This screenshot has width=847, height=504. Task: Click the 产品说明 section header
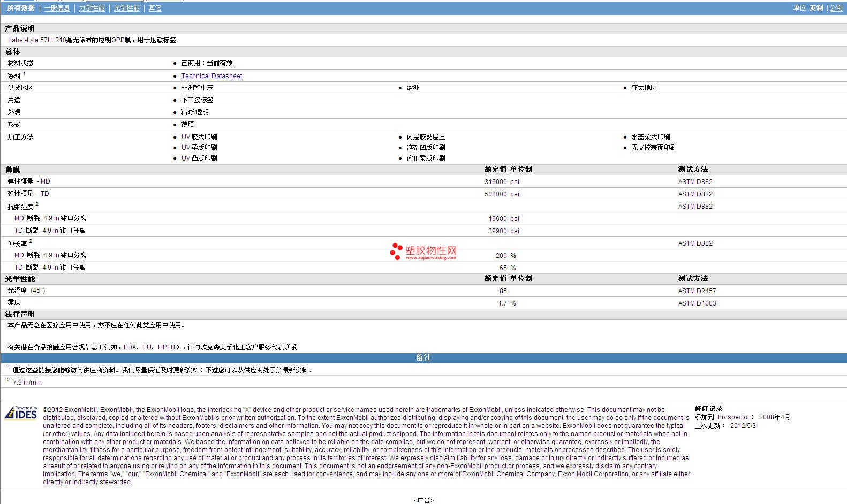[20, 28]
